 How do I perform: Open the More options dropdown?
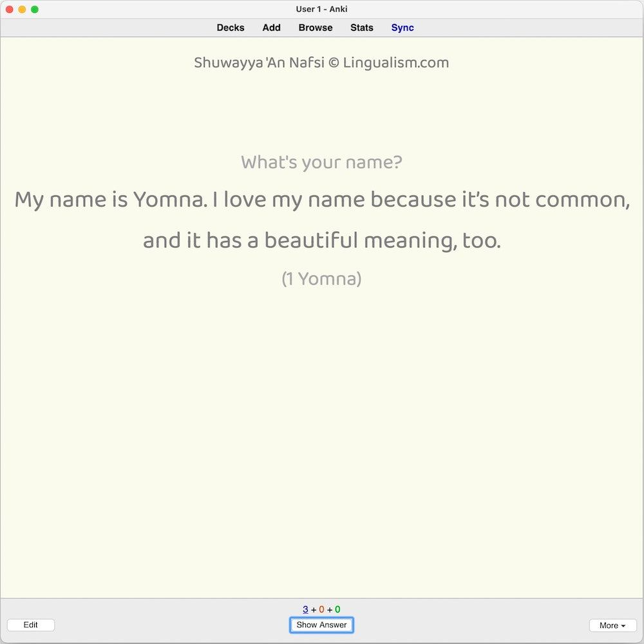coord(612,625)
